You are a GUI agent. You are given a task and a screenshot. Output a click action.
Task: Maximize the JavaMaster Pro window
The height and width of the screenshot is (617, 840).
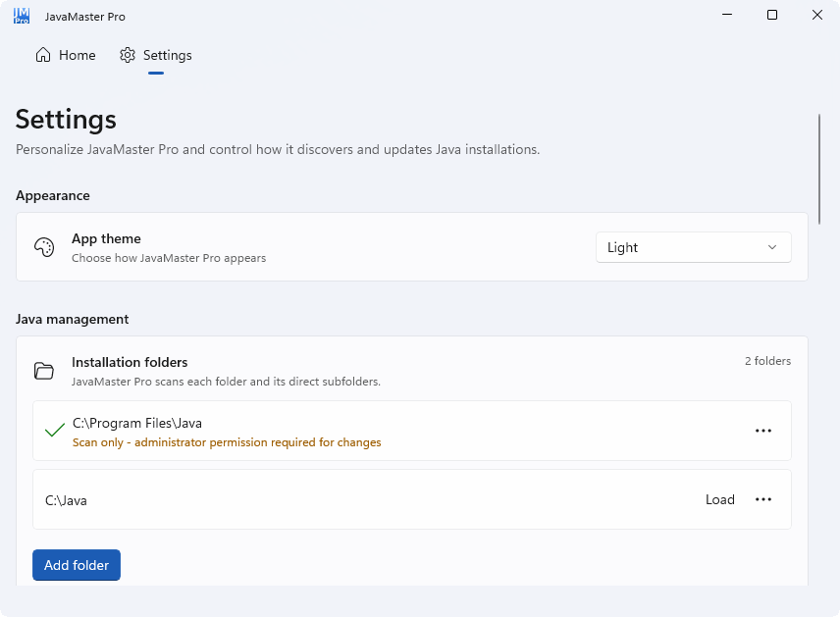(772, 15)
